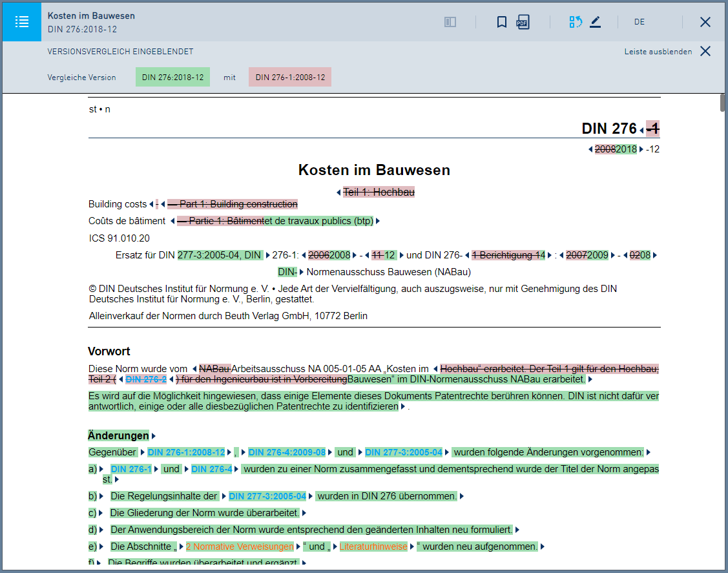Switch document language via DE
This screenshot has height=573, width=728.
tap(640, 22)
